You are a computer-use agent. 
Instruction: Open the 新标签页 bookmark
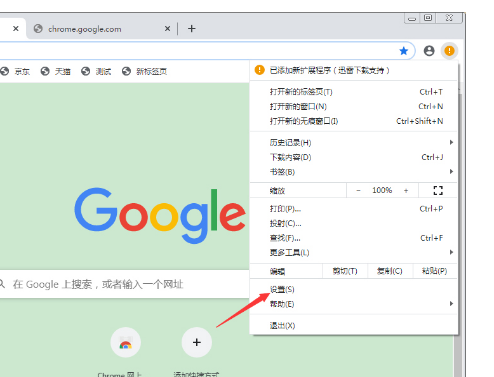click(144, 71)
